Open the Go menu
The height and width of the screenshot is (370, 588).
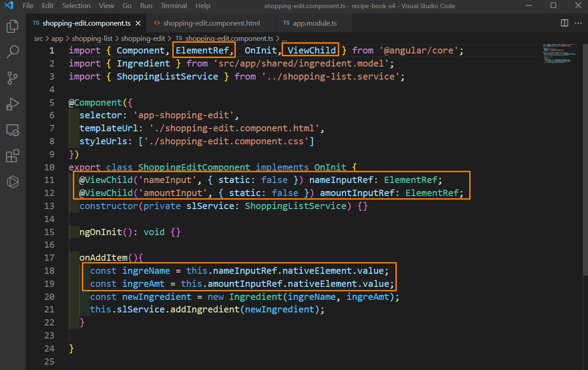point(127,6)
